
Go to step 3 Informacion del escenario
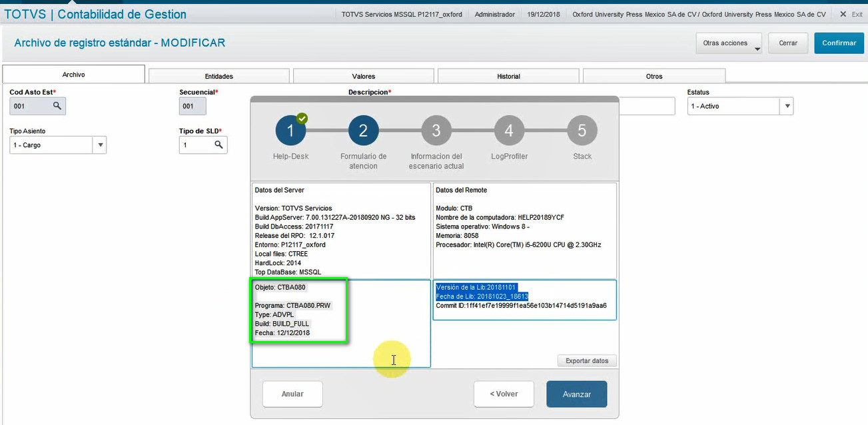point(436,131)
